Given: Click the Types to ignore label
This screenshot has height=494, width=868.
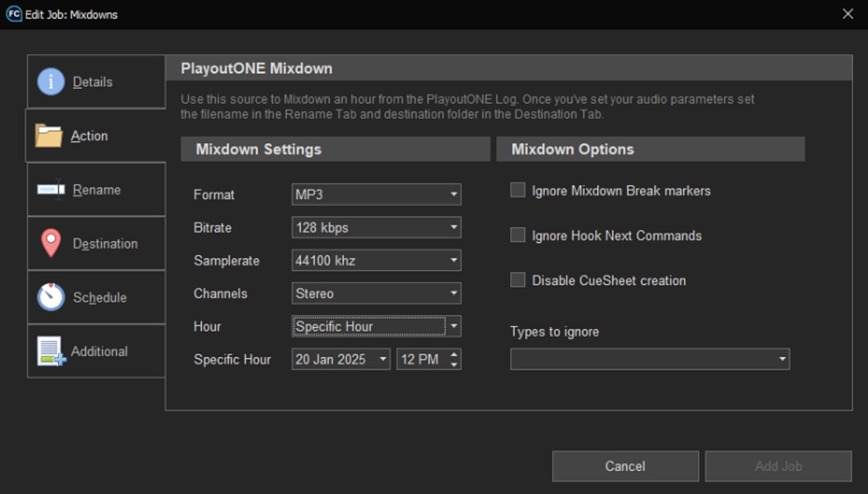Looking at the screenshot, I should click(555, 332).
